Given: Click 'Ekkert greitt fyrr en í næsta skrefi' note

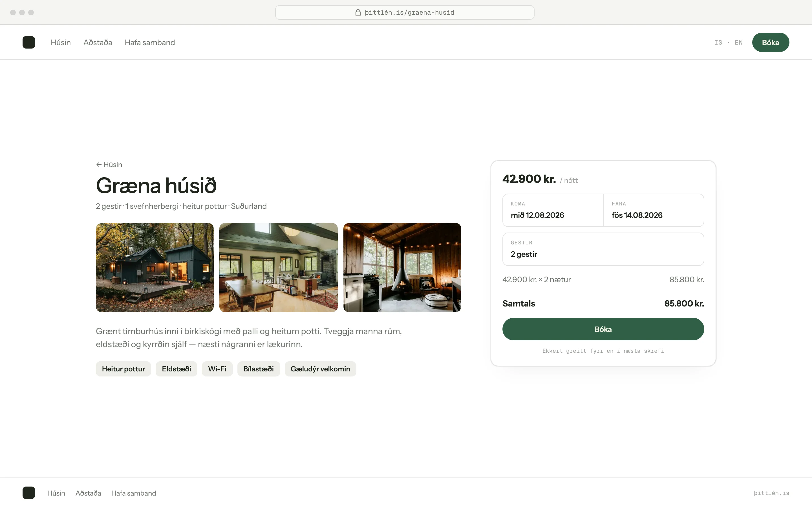Looking at the screenshot, I should [603, 351].
